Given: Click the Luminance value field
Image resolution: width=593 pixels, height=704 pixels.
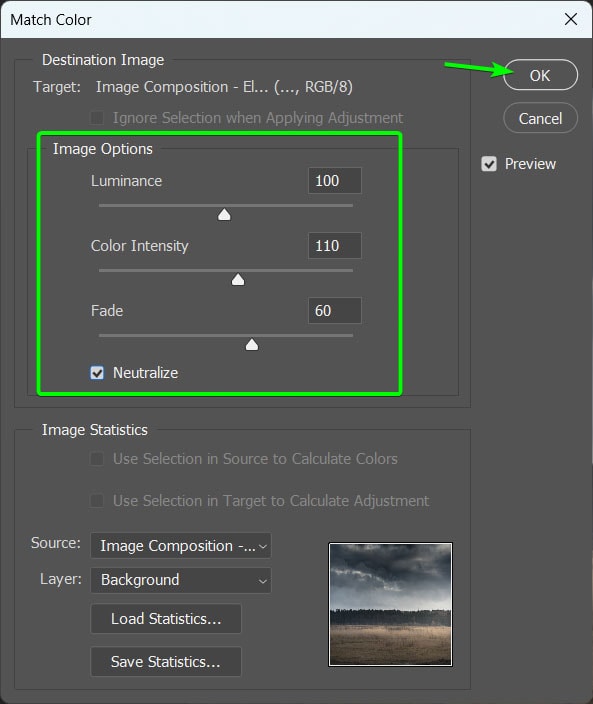Looking at the screenshot, I should 334,180.
